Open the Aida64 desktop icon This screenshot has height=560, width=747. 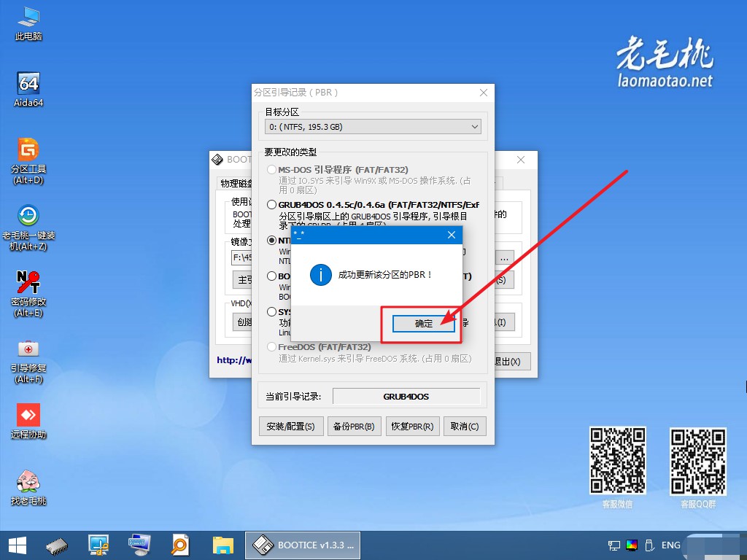[28, 90]
